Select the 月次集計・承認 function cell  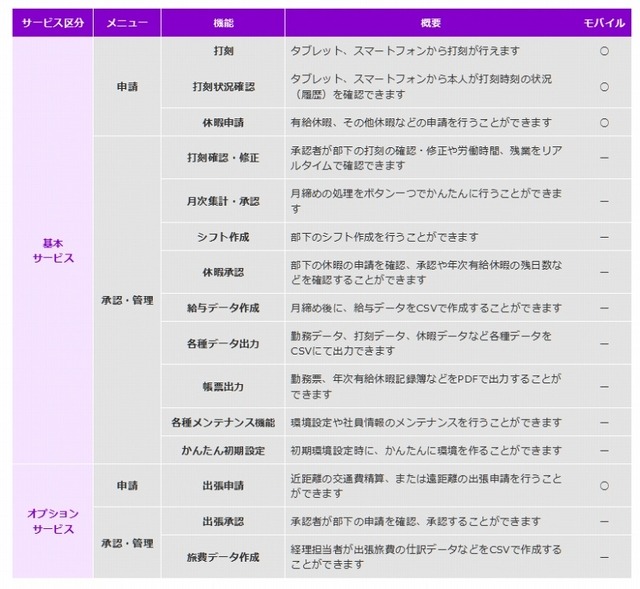[x=223, y=201]
